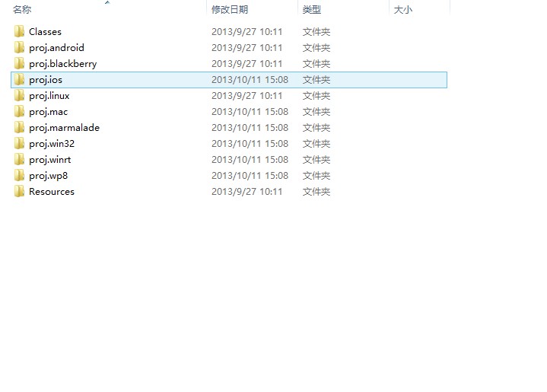Viewport: 547px width, 392px height.
Task: Select the Classes folder icon
Action: (19, 31)
